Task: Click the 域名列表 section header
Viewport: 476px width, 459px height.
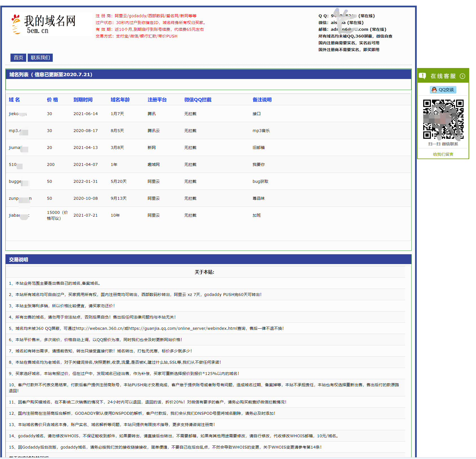Action: tap(208, 74)
